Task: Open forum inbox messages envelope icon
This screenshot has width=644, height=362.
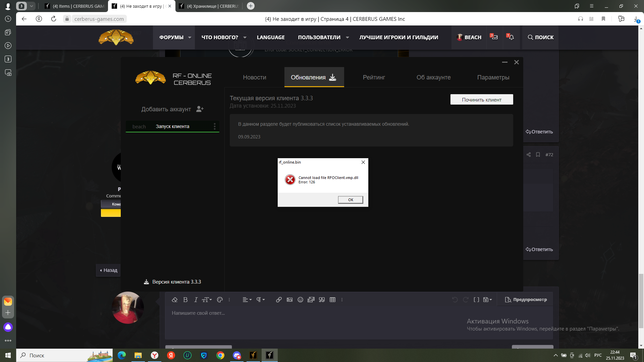Action: tap(494, 37)
